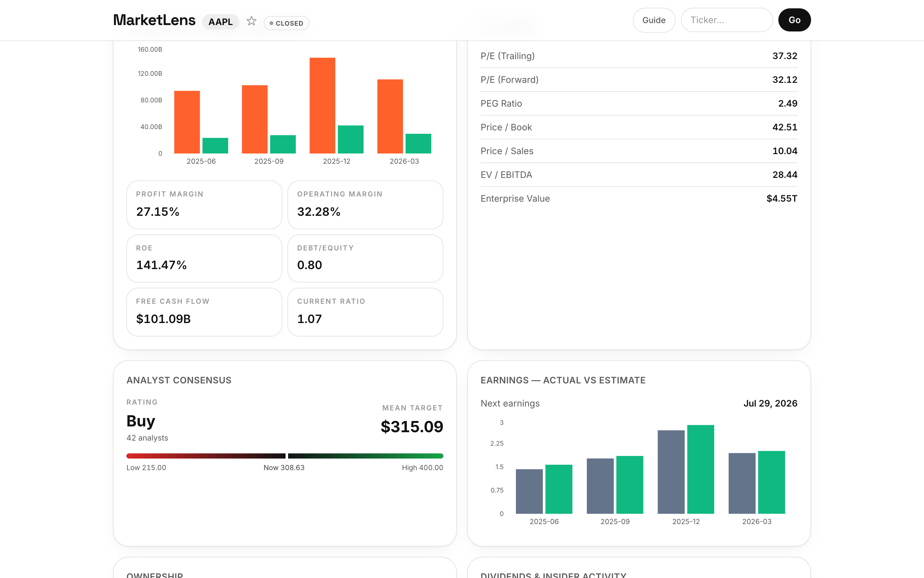Select the Debt/Equity 0.80 card
The height and width of the screenshot is (578, 924).
[x=365, y=258]
